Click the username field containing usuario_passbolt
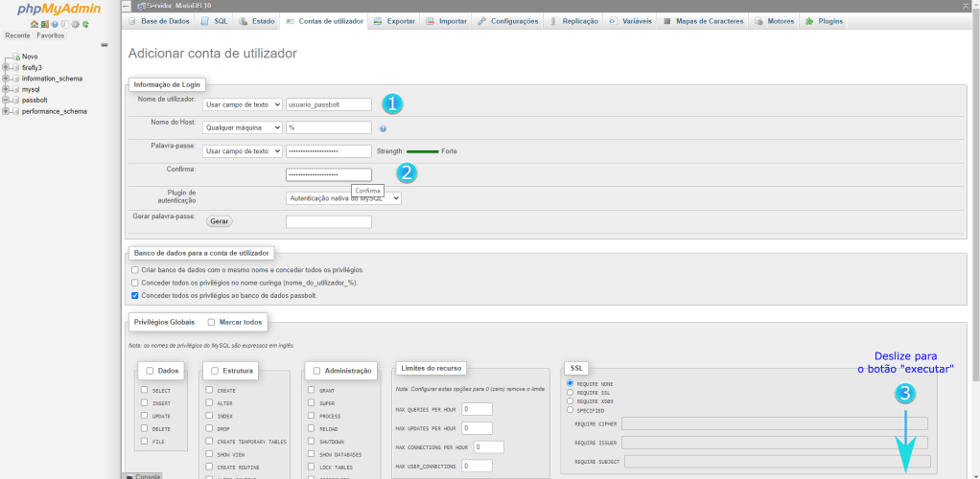 click(328, 103)
